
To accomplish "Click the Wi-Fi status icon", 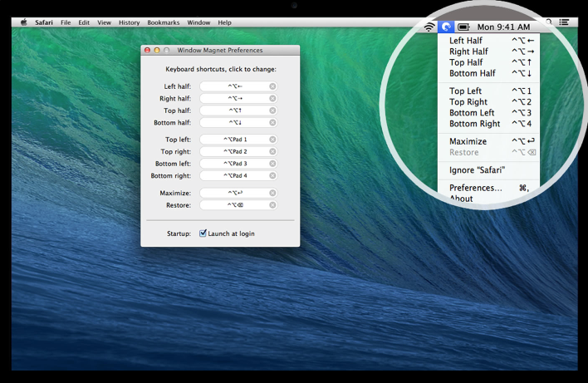I will 429,27.
